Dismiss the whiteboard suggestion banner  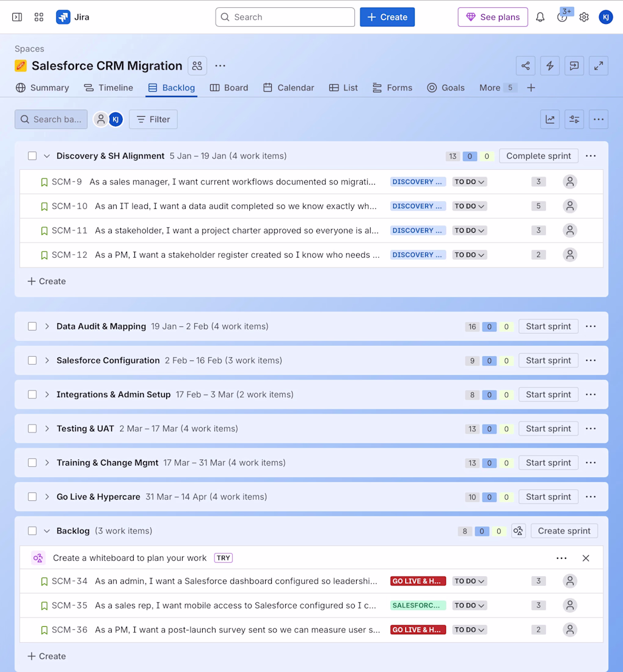[x=586, y=558]
